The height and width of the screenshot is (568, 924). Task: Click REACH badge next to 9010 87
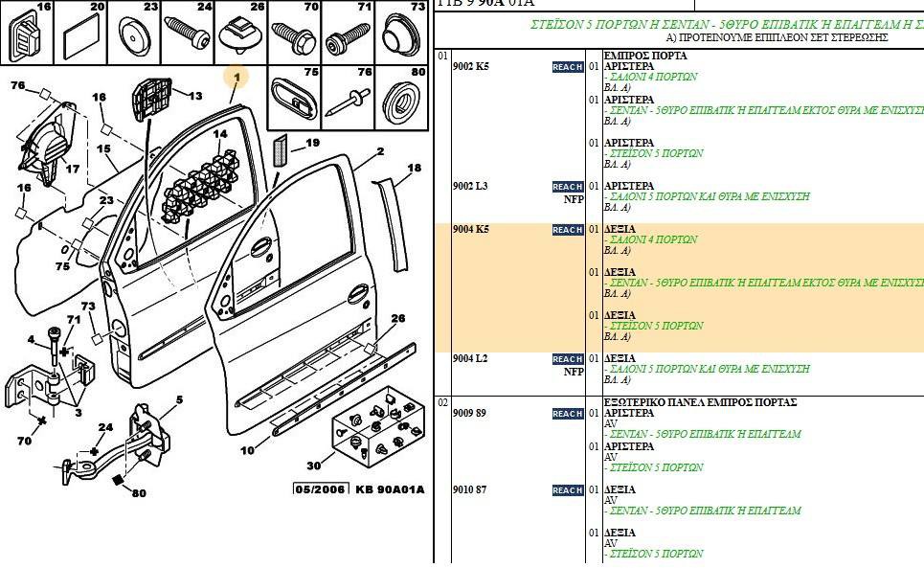(568, 490)
